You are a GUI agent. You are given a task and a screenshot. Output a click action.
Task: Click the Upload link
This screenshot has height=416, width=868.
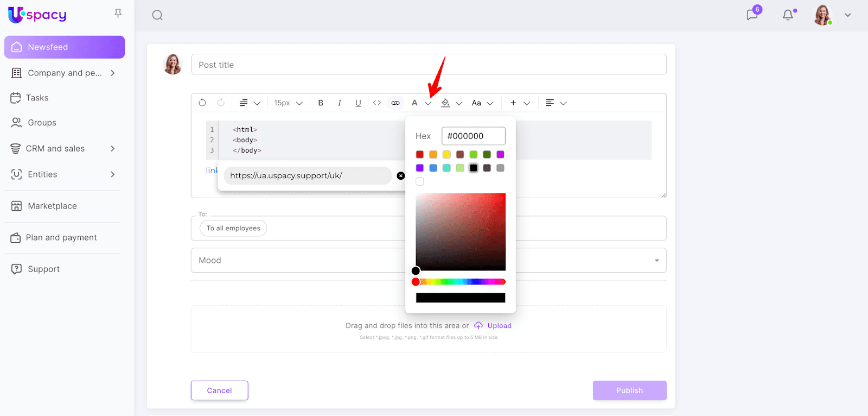tap(499, 326)
